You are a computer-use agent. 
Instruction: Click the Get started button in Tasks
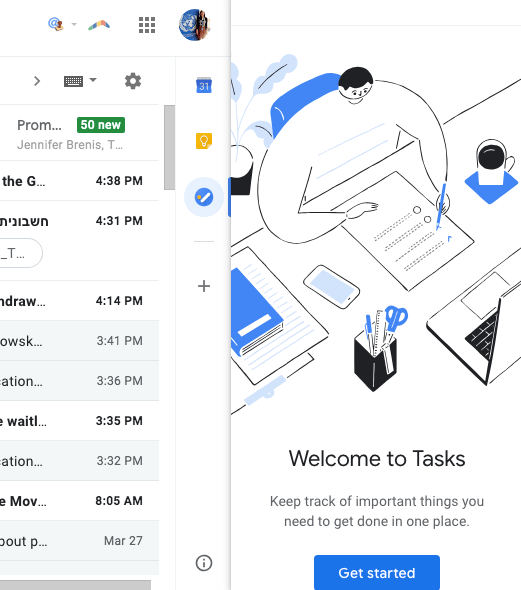(377, 572)
